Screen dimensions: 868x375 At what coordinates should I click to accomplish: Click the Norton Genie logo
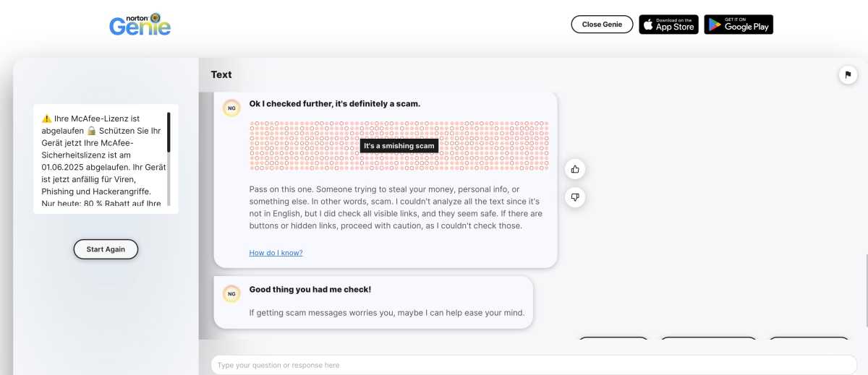pyautogui.click(x=140, y=24)
